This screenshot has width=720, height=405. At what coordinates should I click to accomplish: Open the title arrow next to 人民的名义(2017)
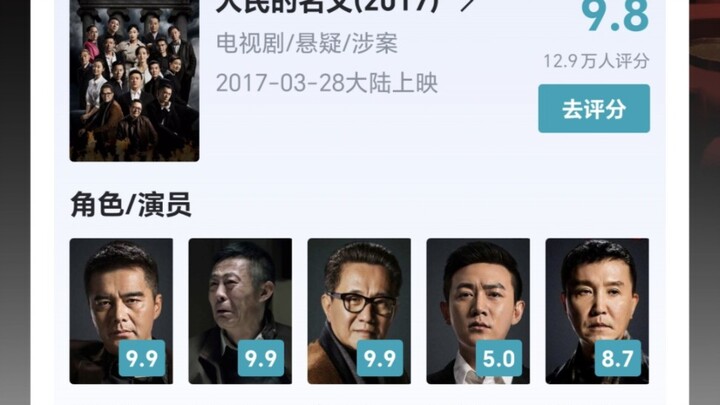467,5
